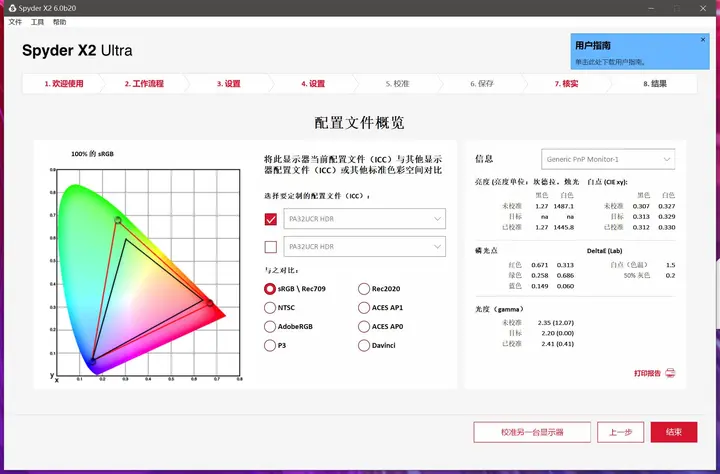
Task: Click the calibrated white value 1445.8
Action: click(x=563, y=227)
